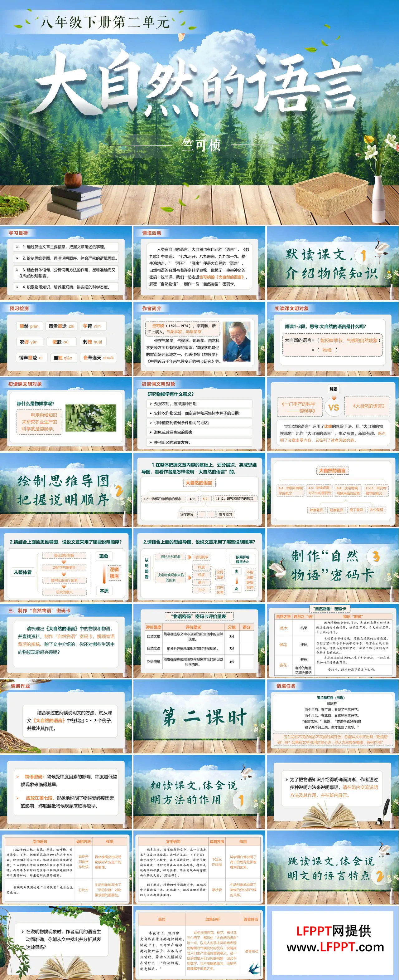Click the poem title 玉兰和红杏(节选)
Viewport: 399px width, 980px height.
(331, 698)
